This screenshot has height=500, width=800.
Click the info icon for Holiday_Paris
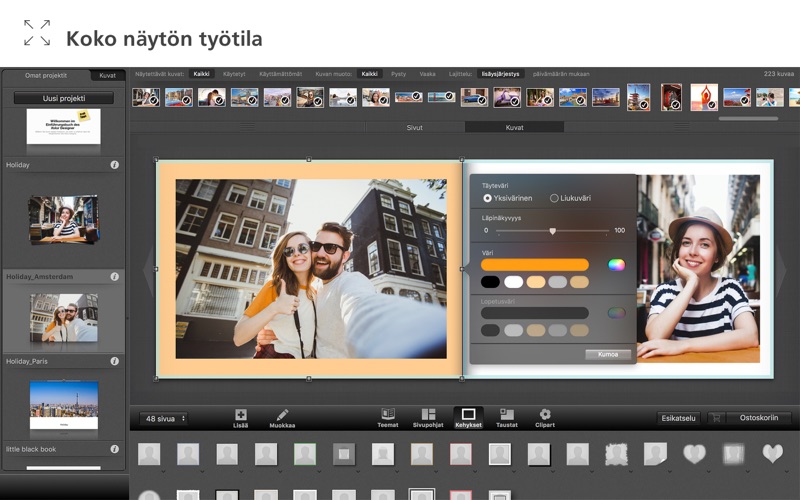(115, 361)
